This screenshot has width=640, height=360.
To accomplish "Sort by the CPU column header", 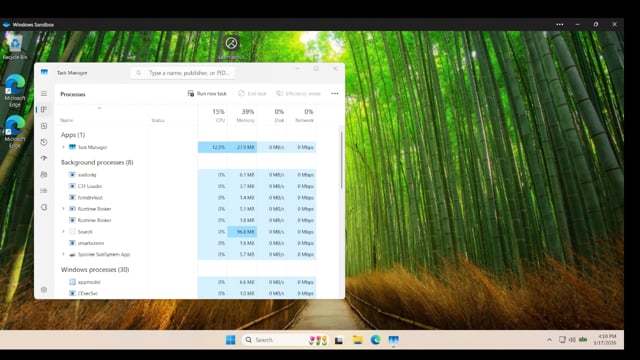I will pos(213,116).
